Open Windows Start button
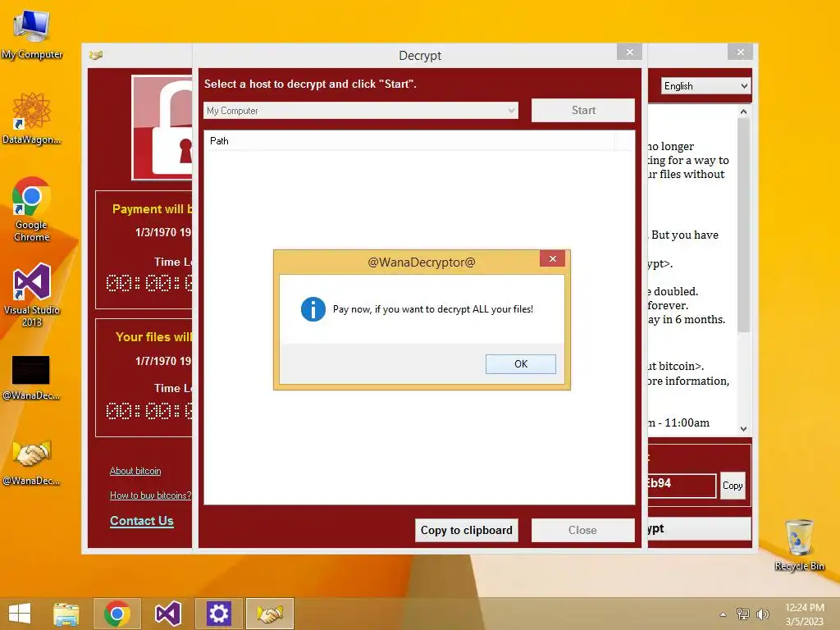This screenshot has height=630, width=840. click(20, 614)
